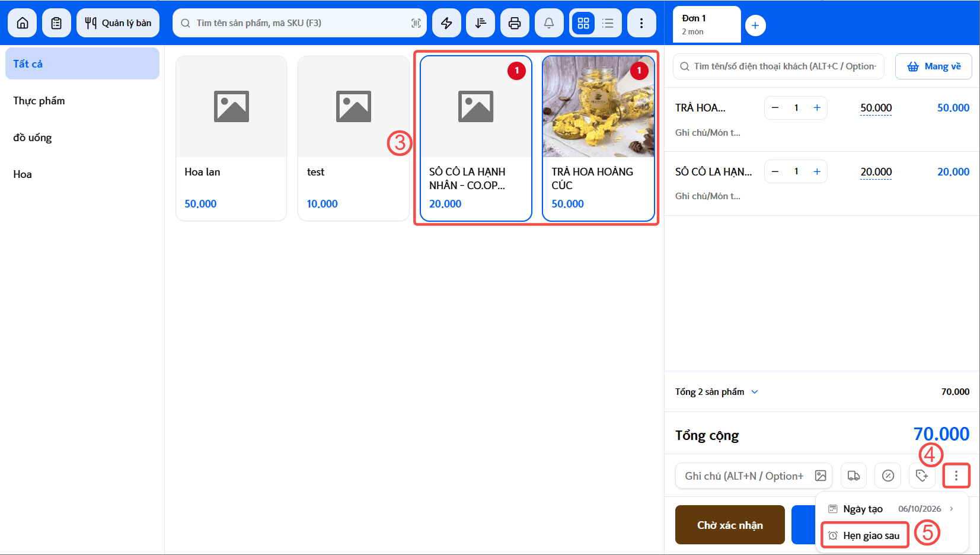This screenshot has height=555, width=980.
Task: Open the sort order icon
Action: point(481,23)
